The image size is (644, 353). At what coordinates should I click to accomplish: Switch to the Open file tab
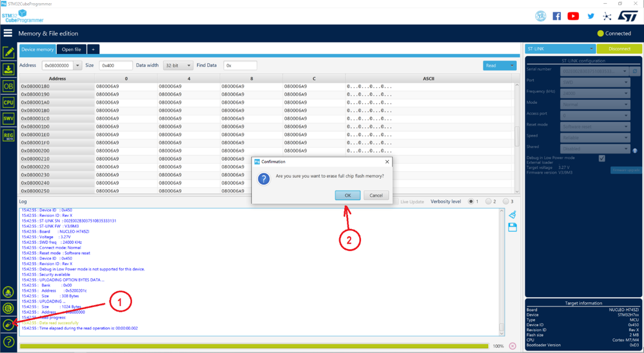(72, 49)
